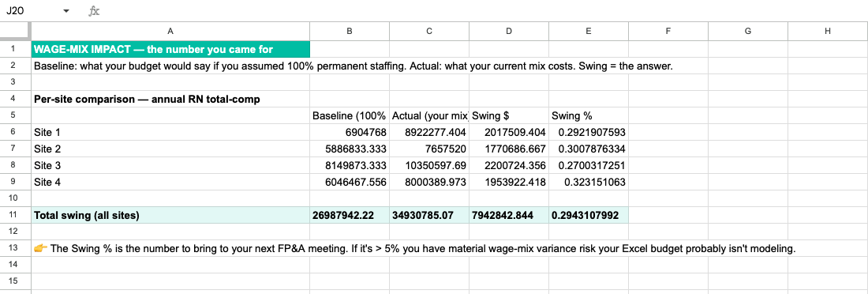Click Site 3 baseline value 8149873.333
Viewport: 868px width, 294px height.
[350, 165]
